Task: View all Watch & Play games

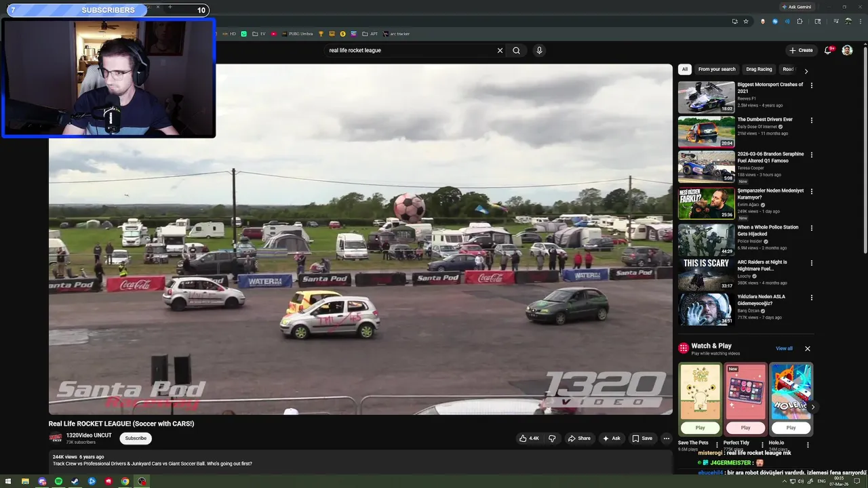Action: coord(784,348)
